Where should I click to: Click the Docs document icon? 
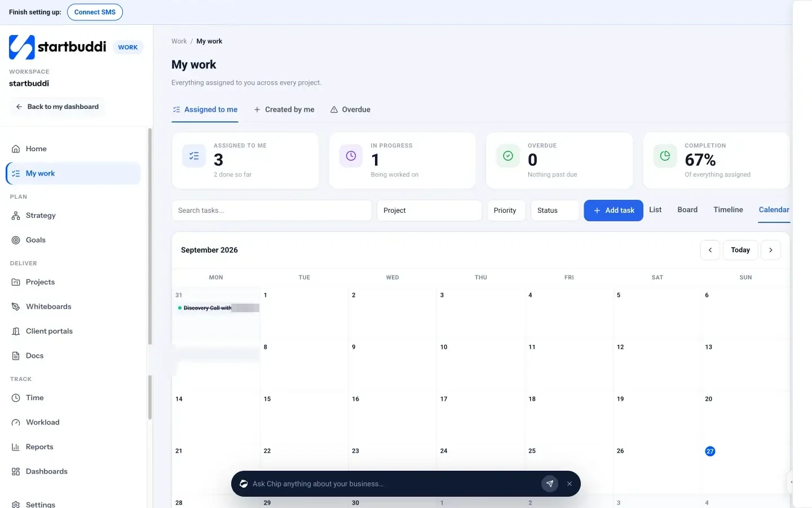[x=16, y=356]
